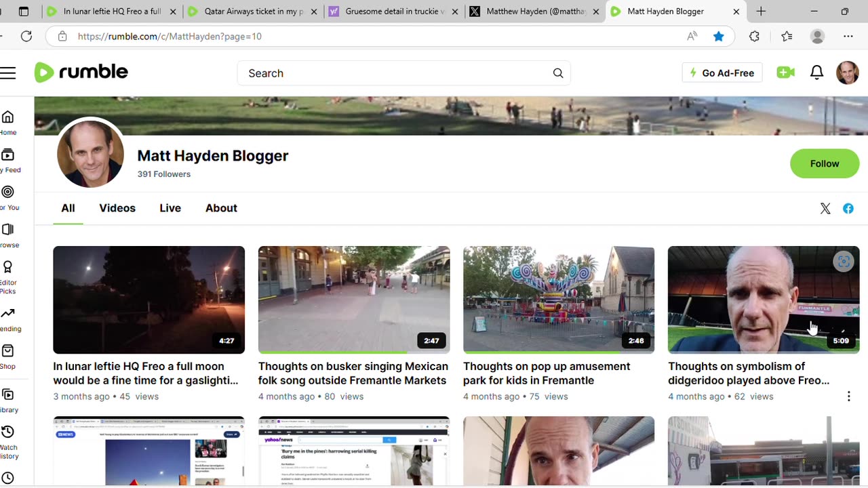
Task: Open the tab actions menu icon
Action: pyautogui.click(x=24, y=12)
